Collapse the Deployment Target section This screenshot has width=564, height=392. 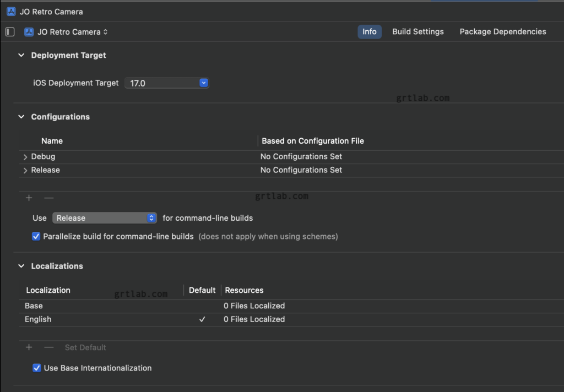pyautogui.click(x=21, y=56)
